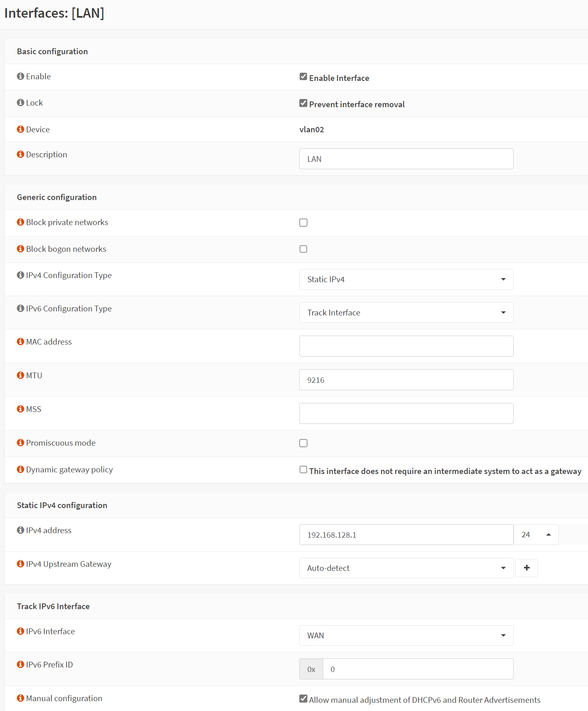Click the vlan02 device name

pos(312,129)
